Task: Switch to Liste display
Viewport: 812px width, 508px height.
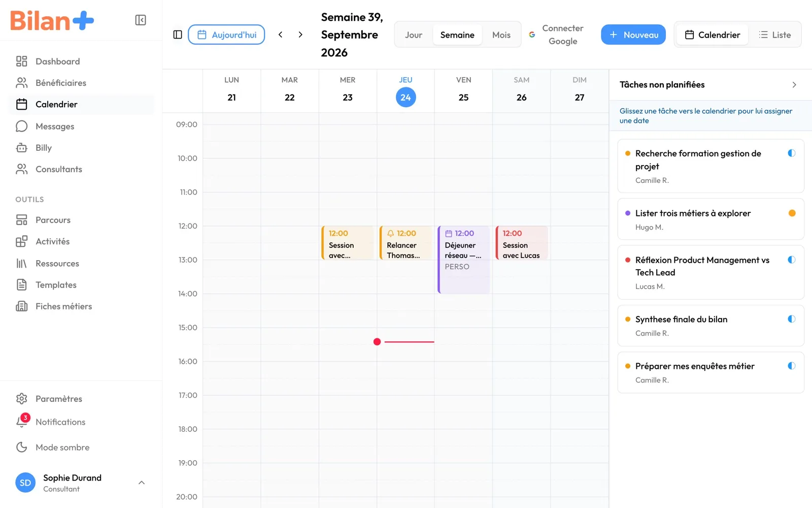Action: (x=774, y=35)
